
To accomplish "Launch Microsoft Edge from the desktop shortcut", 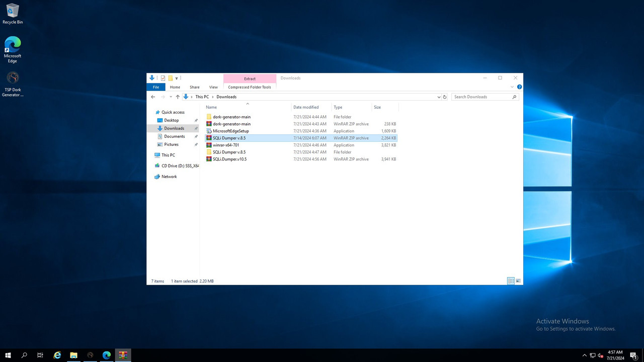I will pos(13,50).
